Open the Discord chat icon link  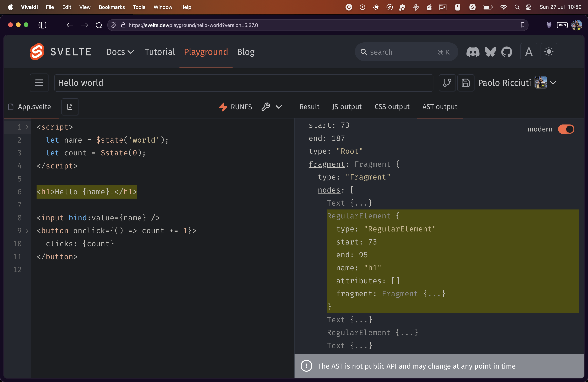point(473,52)
